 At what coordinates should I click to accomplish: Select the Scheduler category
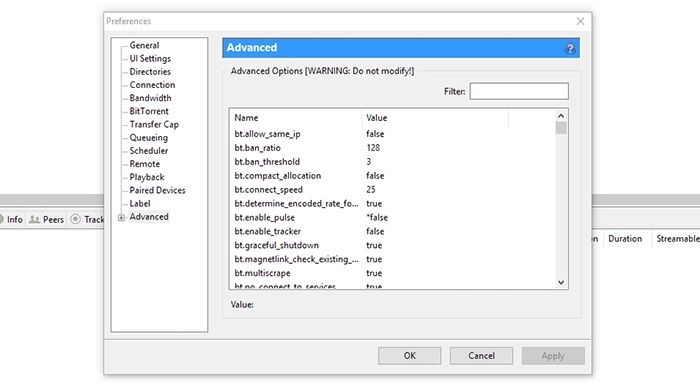point(149,150)
